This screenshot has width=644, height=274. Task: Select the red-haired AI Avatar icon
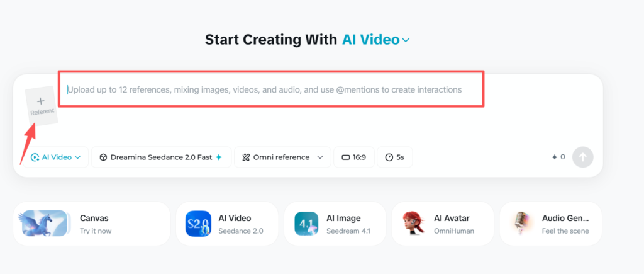pos(414,224)
